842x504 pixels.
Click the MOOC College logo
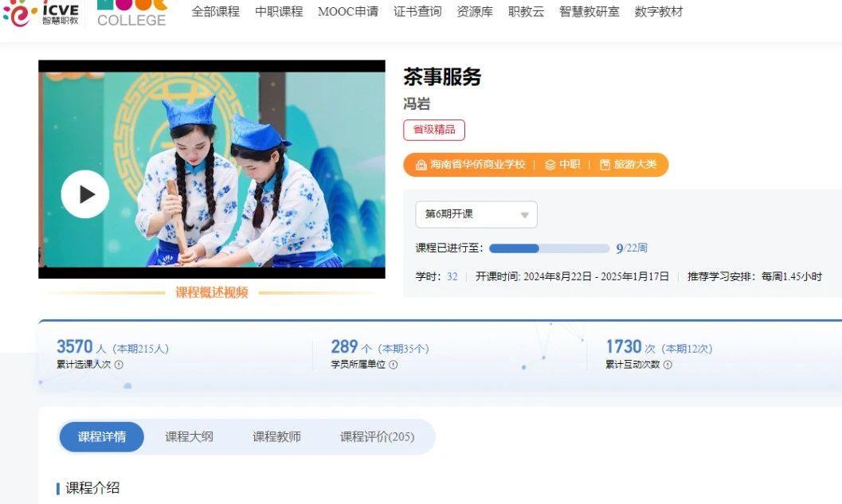(x=131, y=14)
